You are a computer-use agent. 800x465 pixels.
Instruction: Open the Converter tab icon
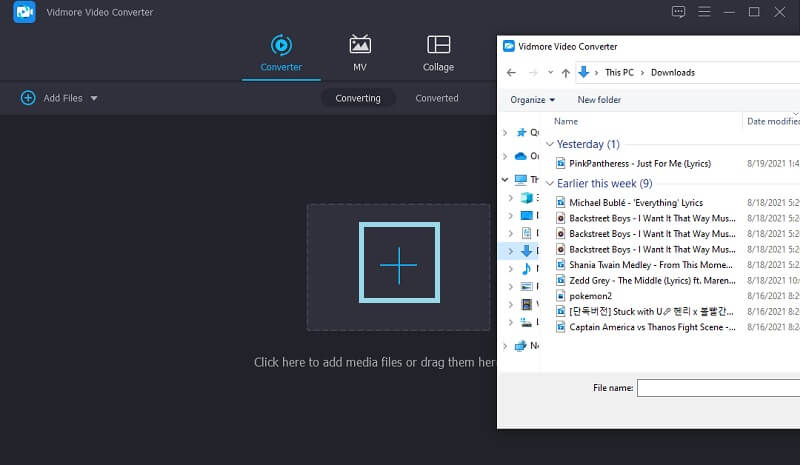pos(281,45)
